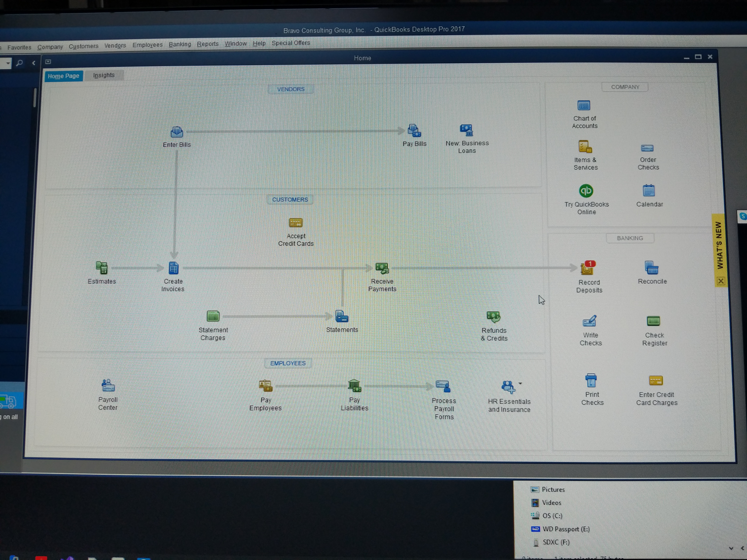The width and height of the screenshot is (747, 560).
Task: Open the Pay Liabilities icon
Action: click(x=354, y=386)
